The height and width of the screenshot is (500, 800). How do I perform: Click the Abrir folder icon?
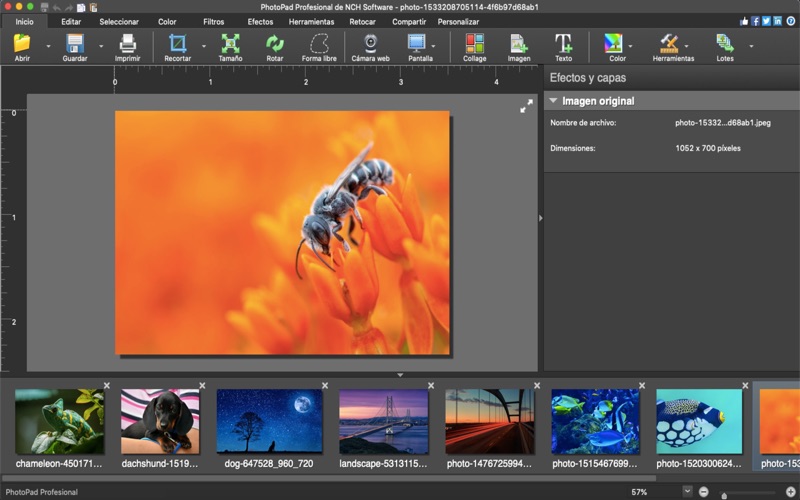coord(22,43)
